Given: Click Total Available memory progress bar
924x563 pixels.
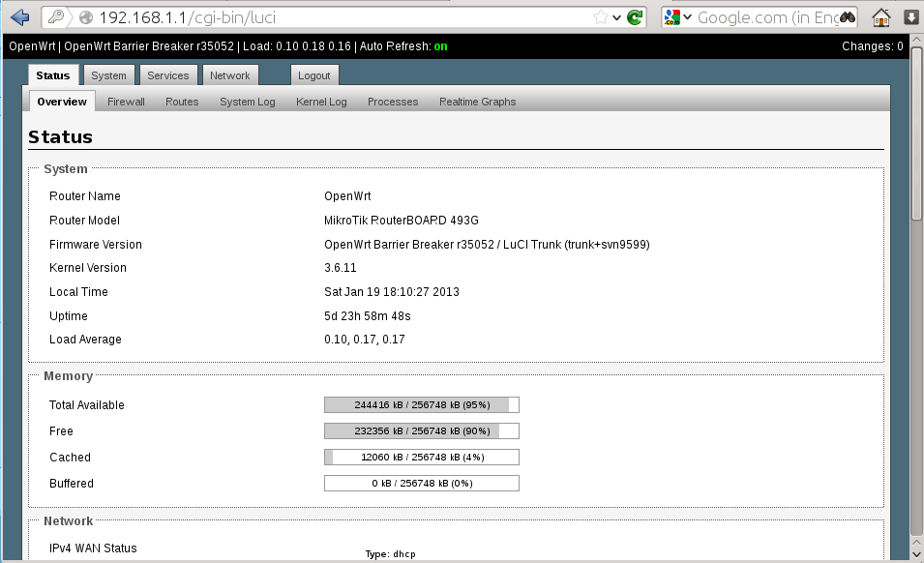Looking at the screenshot, I should tap(422, 405).
